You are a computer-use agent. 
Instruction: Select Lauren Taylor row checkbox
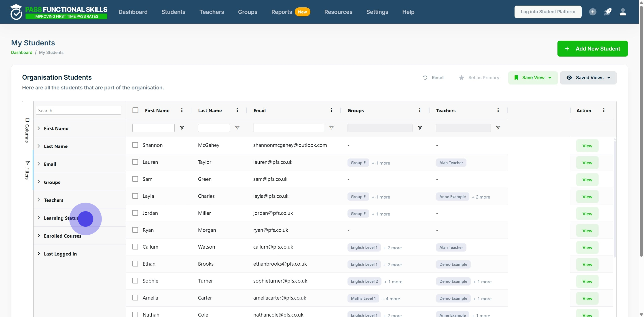[x=135, y=162]
